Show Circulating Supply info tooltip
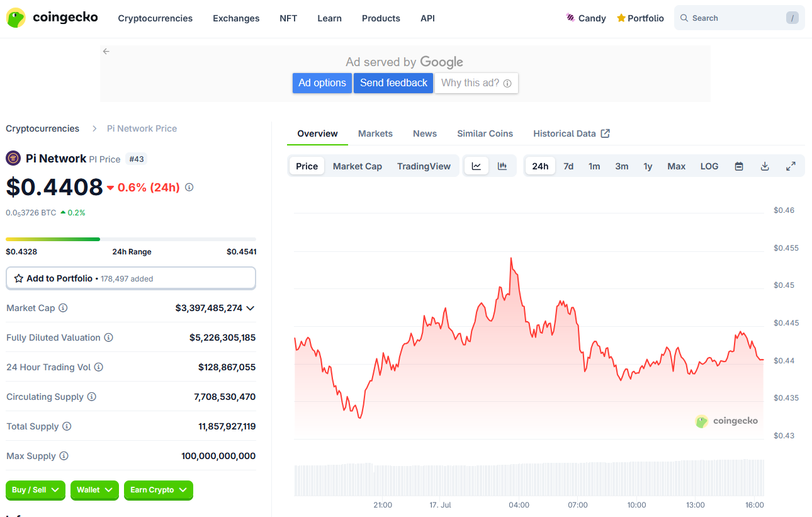This screenshot has height=517, width=812. (91, 397)
